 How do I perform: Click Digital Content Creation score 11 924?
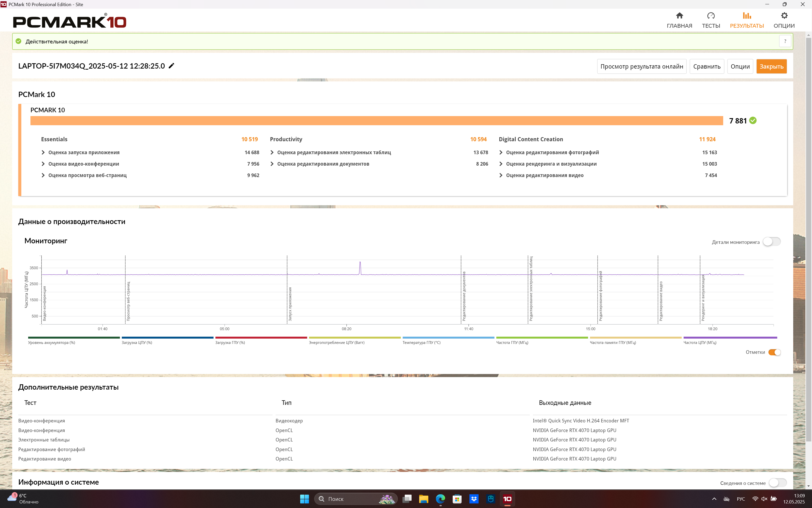(707, 139)
